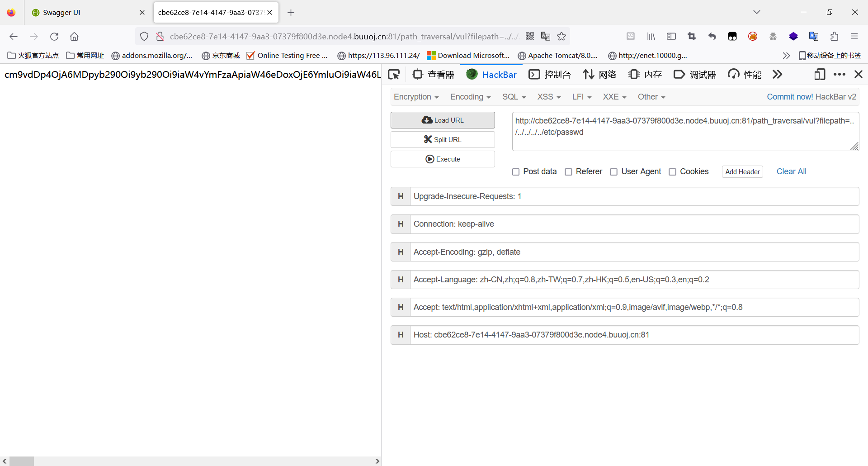Switch to the 网络 devtools tab
Image resolution: width=868 pixels, height=466 pixels.
[x=599, y=74]
